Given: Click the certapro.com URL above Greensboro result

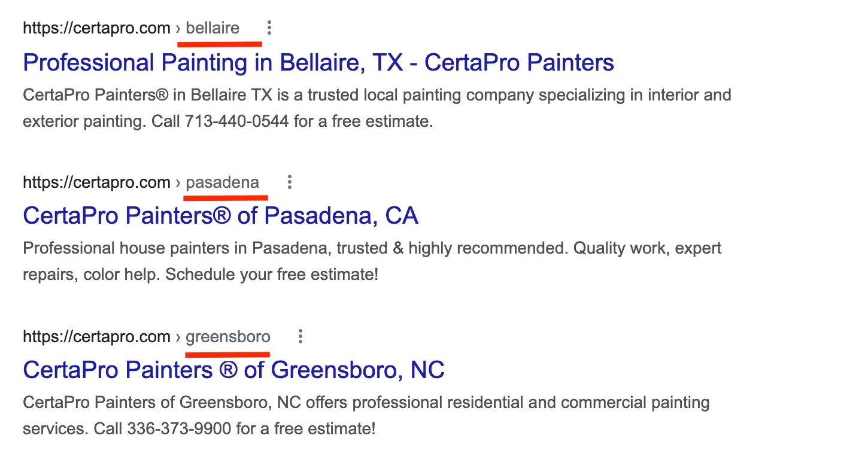Looking at the screenshot, I should click(96, 337).
